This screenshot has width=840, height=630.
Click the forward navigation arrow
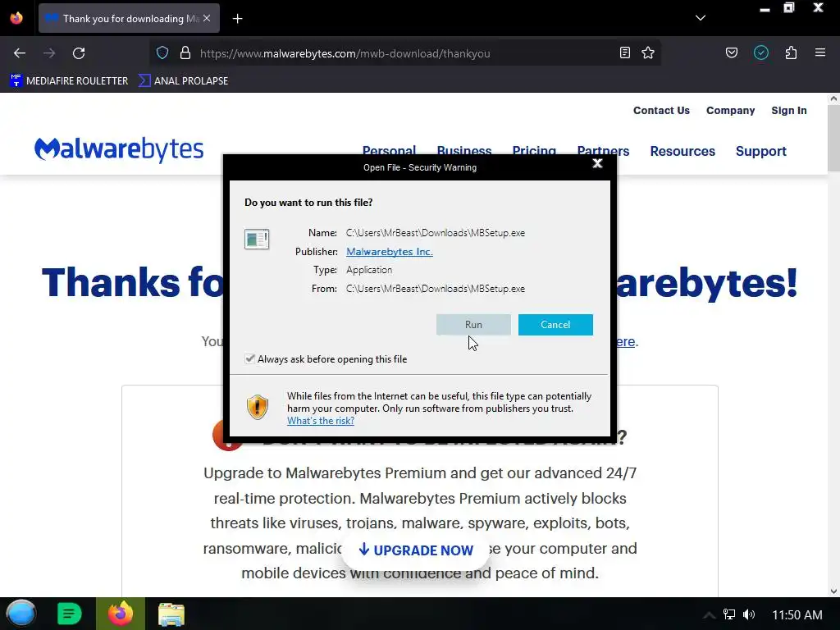(49, 53)
